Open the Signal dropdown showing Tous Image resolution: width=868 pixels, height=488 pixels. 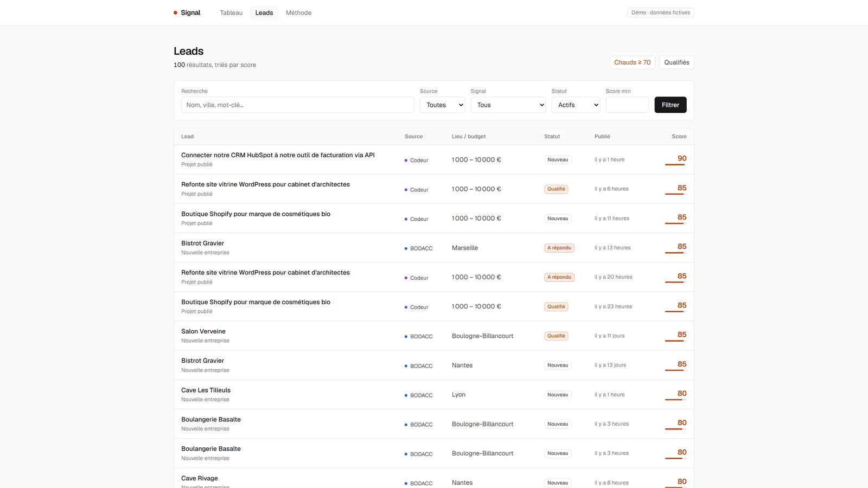pyautogui.click(x=508, y=105)
